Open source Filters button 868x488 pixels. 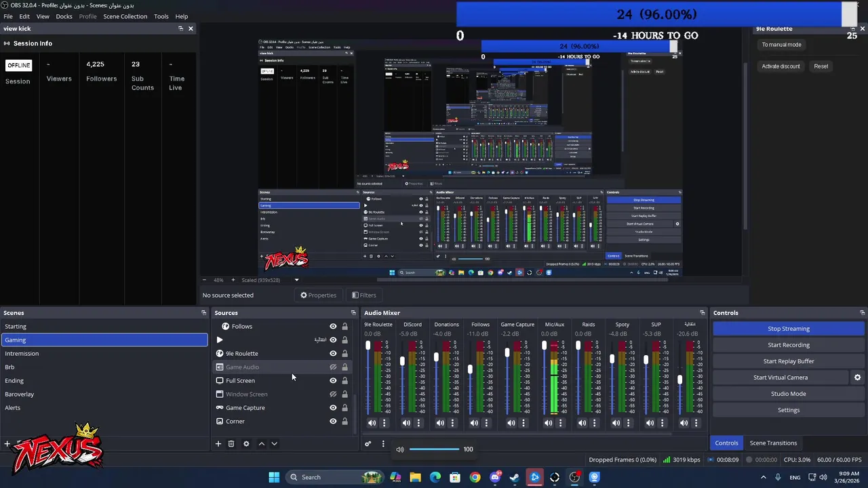(x=364, y=296)
